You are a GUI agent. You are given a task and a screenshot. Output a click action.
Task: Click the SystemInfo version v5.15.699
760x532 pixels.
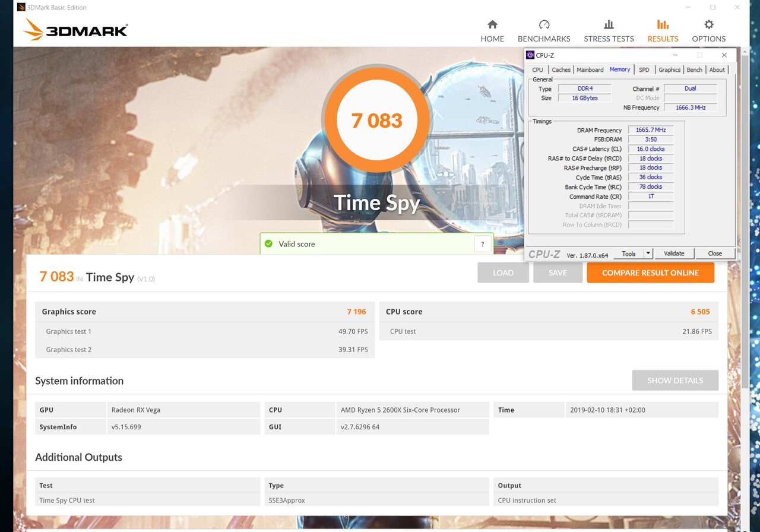click(x=183, y=427)
